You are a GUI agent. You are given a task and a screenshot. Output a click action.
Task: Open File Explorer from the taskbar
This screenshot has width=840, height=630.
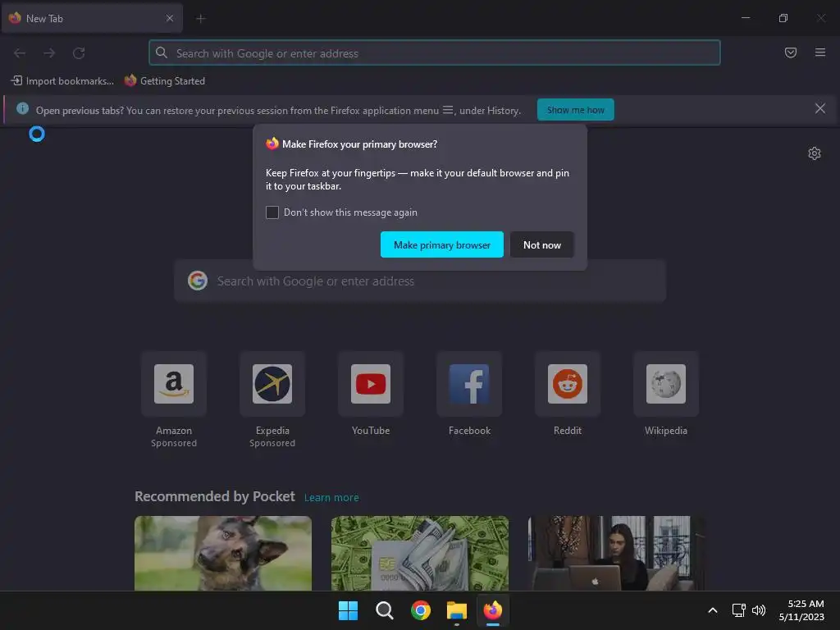[x=456, y=610]
